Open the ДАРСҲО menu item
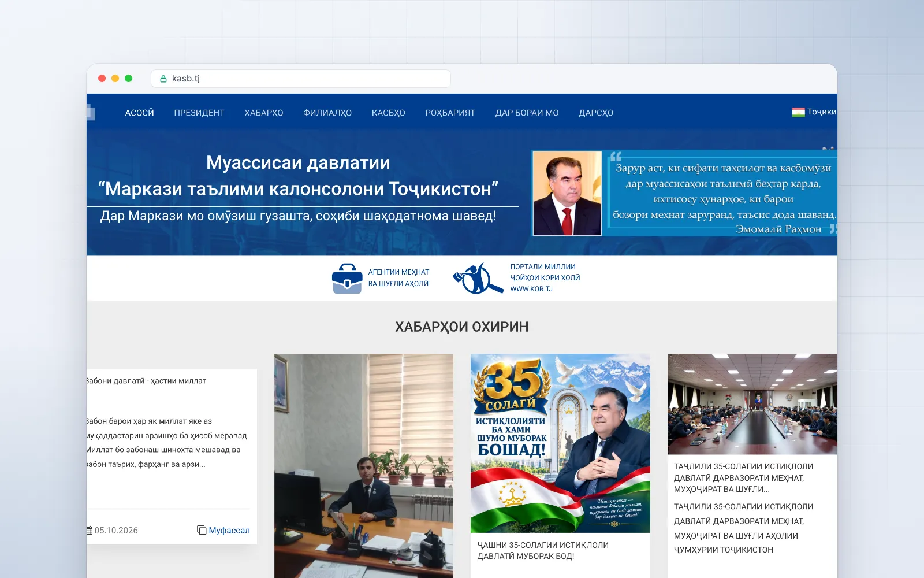 [x=596, y=113]
